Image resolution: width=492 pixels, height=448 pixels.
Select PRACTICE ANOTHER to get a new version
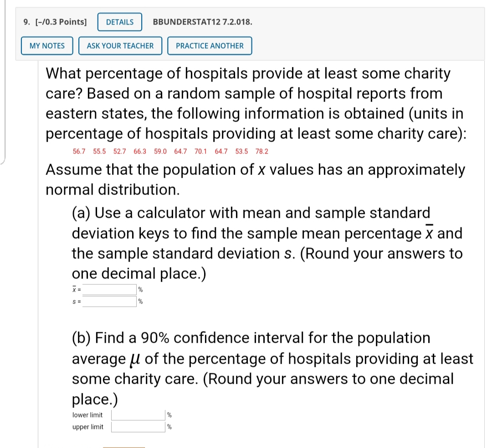coord(210,46)
